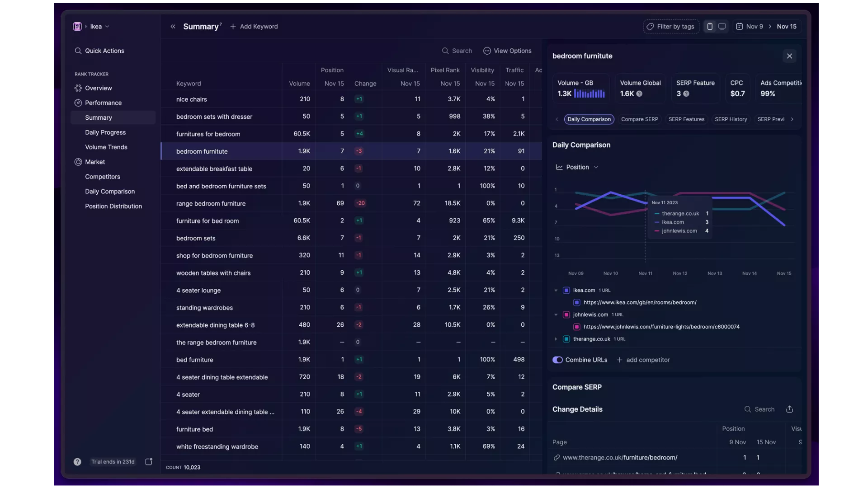
Task: Switch to desktop device view icon
Action: point(722,27)
